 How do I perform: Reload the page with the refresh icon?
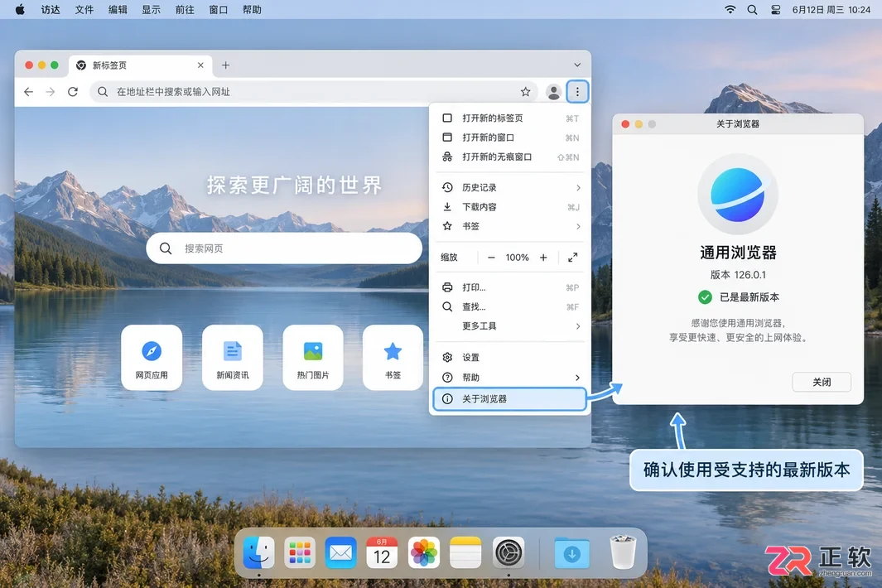[x=73, y=92]
